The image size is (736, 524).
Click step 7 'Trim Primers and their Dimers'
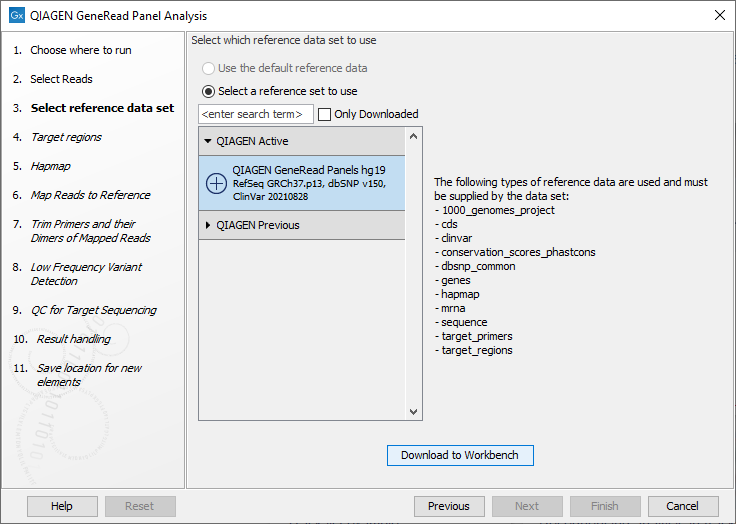click(90, 231)
